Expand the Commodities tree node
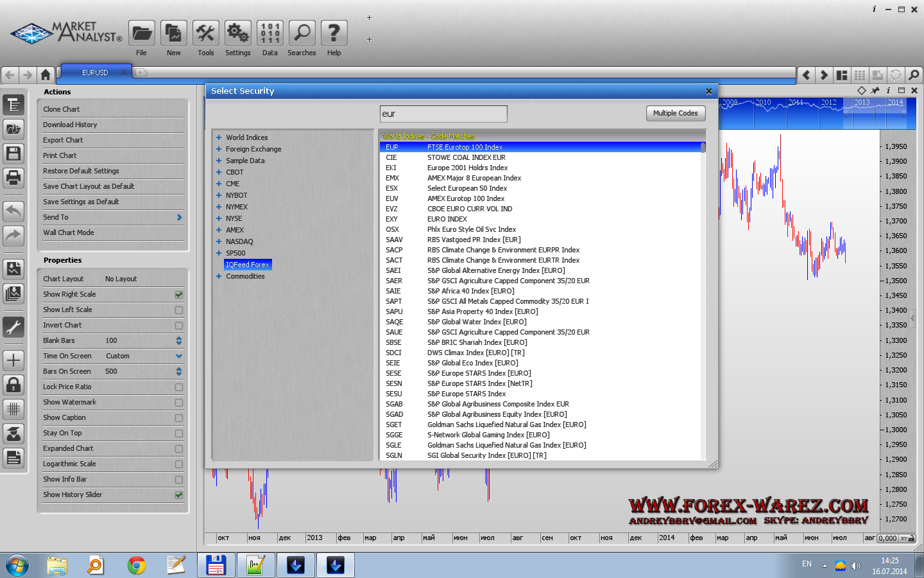 [x=219, y=276]
